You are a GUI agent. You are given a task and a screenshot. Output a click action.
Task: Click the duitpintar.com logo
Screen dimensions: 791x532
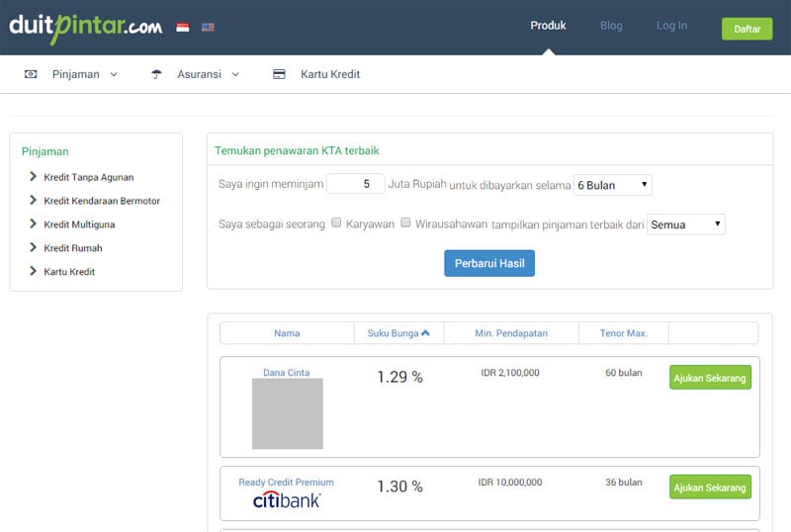pyautogui.click(x=86, y=26)
